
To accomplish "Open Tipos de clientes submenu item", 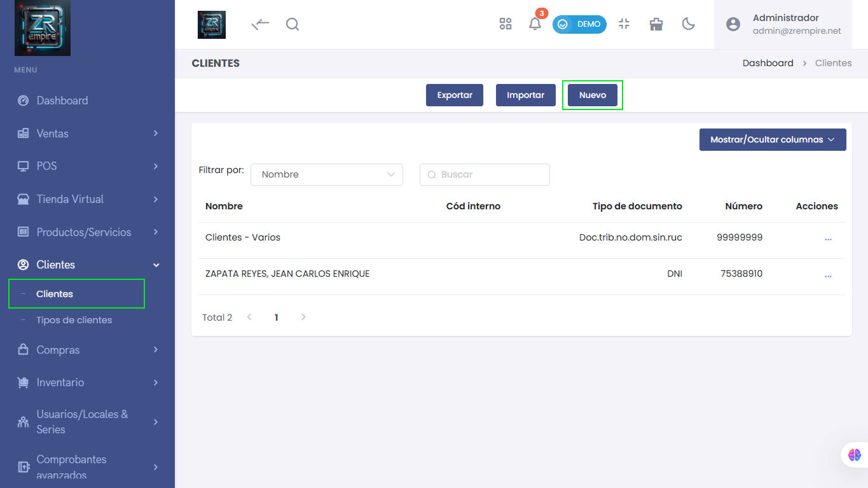I will 74,320.
